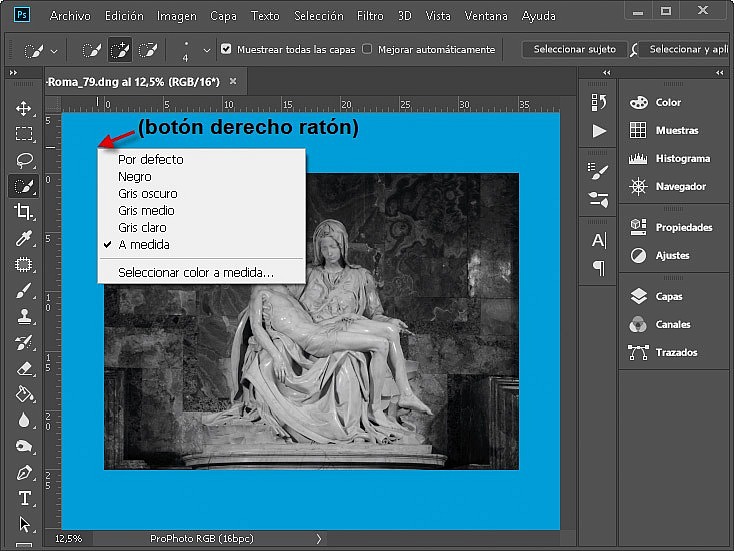Viewport: 734px width, 551px height.
Task: Enable Mejorar automáticamente checkbox
Action: [x=367, y=49]
